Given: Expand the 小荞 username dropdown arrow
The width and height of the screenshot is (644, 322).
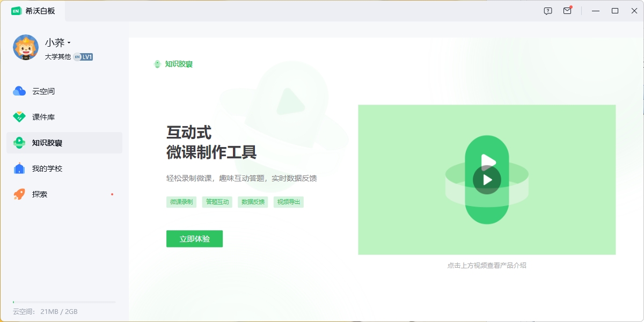Looking at the screenshot, I should coord(69,43).
